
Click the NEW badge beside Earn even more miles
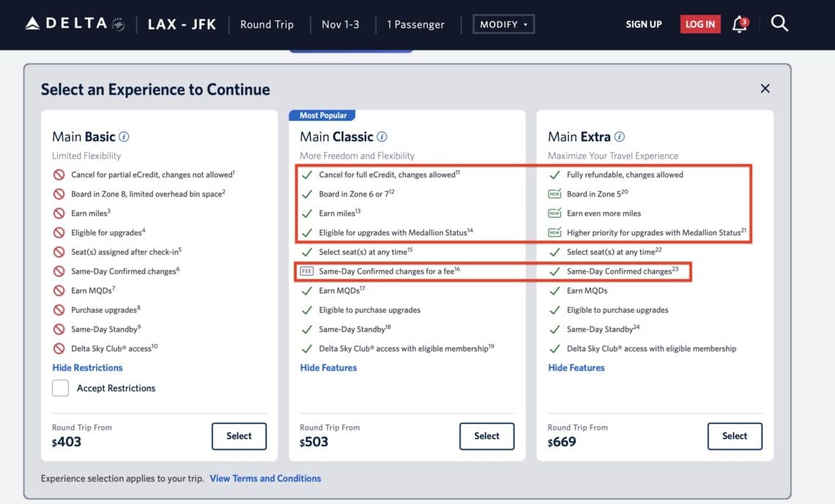(x=555, y=214)
